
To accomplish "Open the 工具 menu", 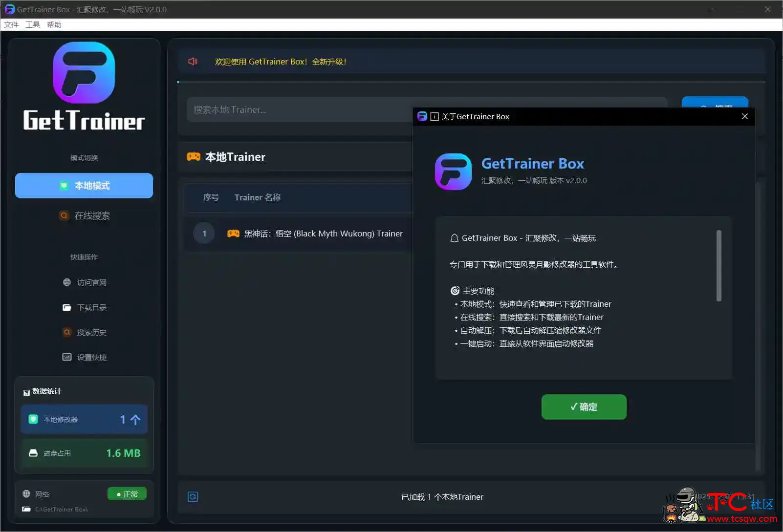I will pos(32,24).
